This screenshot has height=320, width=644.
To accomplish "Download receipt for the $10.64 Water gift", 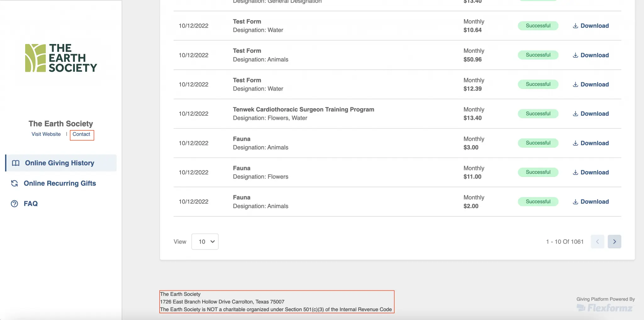I will pos(591,26).
